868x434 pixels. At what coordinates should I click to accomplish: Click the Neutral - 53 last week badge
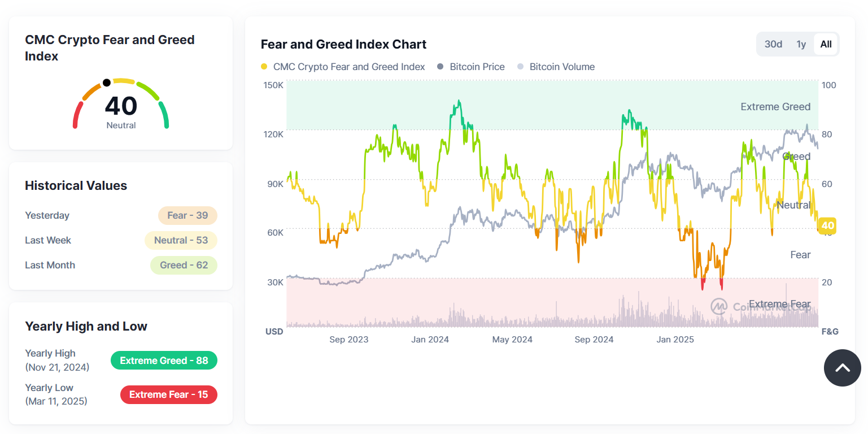pyautogui.click(x=181, y=240)
